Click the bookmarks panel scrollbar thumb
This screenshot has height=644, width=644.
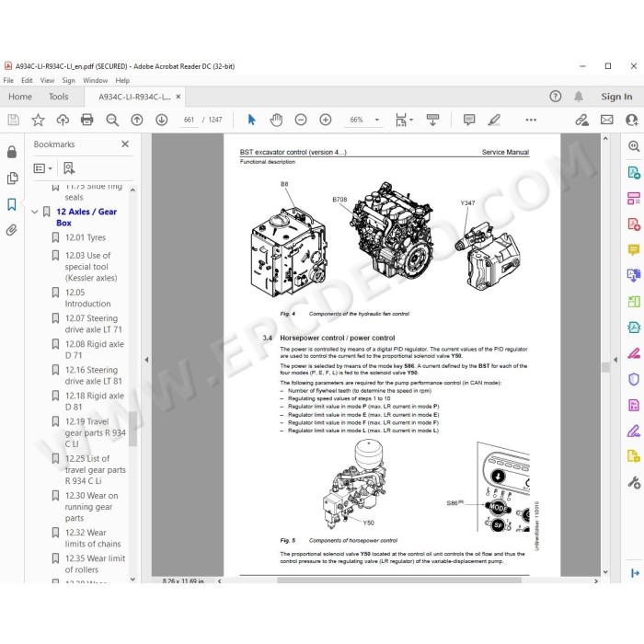pyautogui.click(x=132, y=429)
